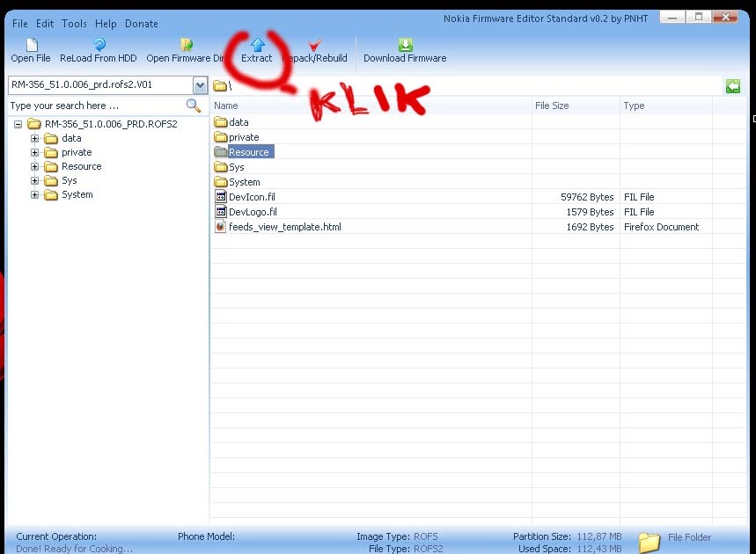Click the File Type ROFS2 value

pyautogui.click(x=428, y=549)
